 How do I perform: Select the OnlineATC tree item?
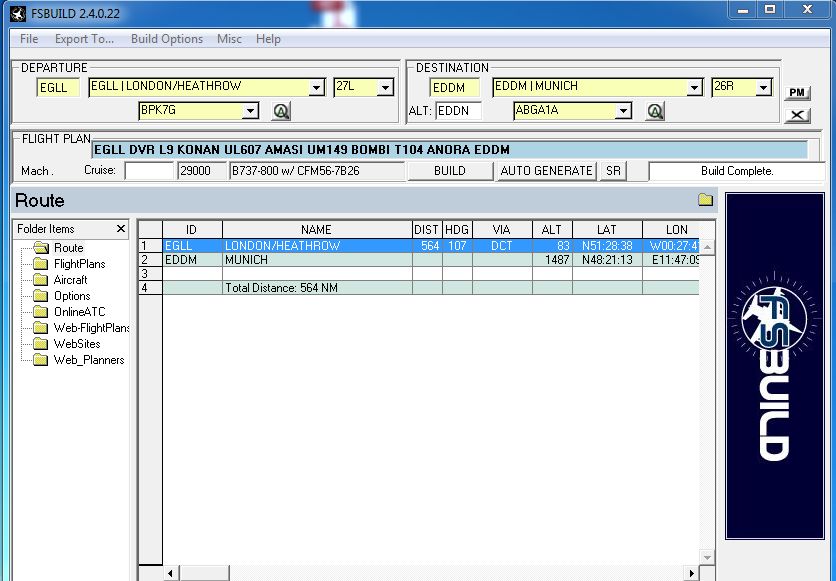coord(79,312)
